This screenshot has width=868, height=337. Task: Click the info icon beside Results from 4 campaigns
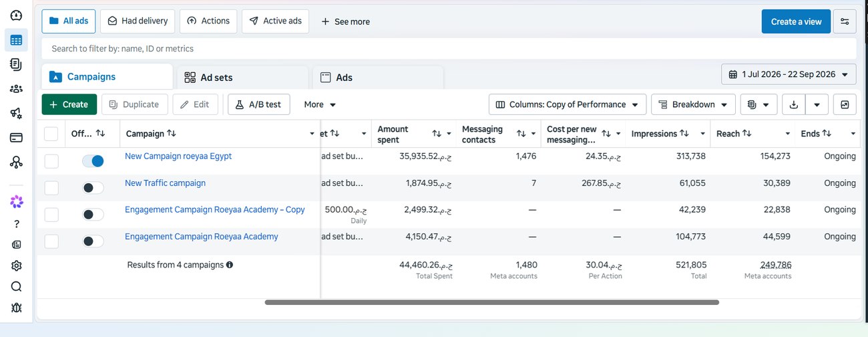tap(230, 265)
